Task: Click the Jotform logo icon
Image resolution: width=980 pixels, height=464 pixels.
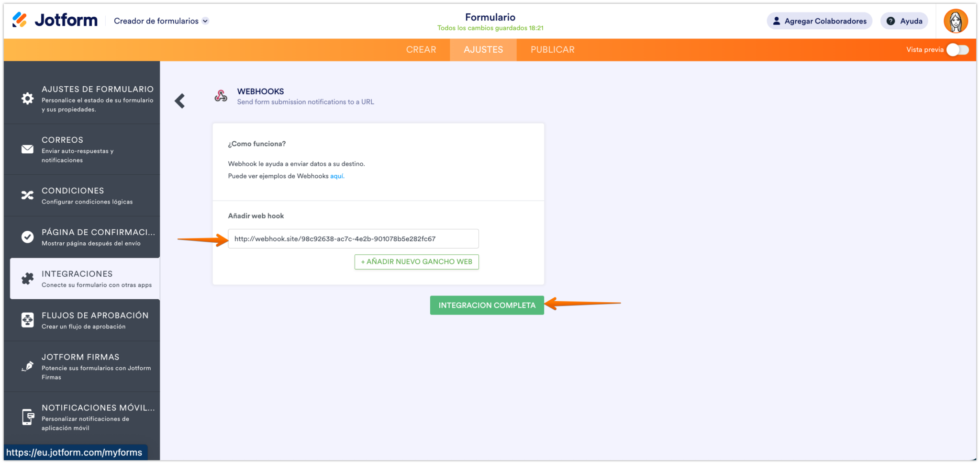Action: point(19,20)
